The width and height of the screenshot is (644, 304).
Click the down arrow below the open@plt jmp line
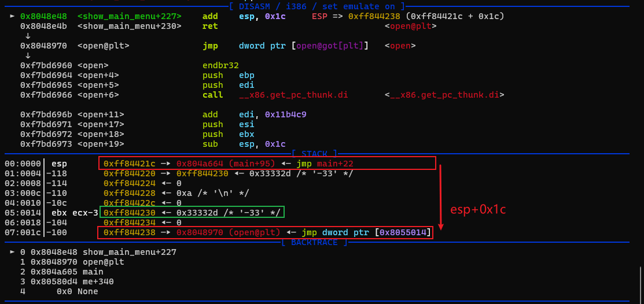tap(28, 55)
